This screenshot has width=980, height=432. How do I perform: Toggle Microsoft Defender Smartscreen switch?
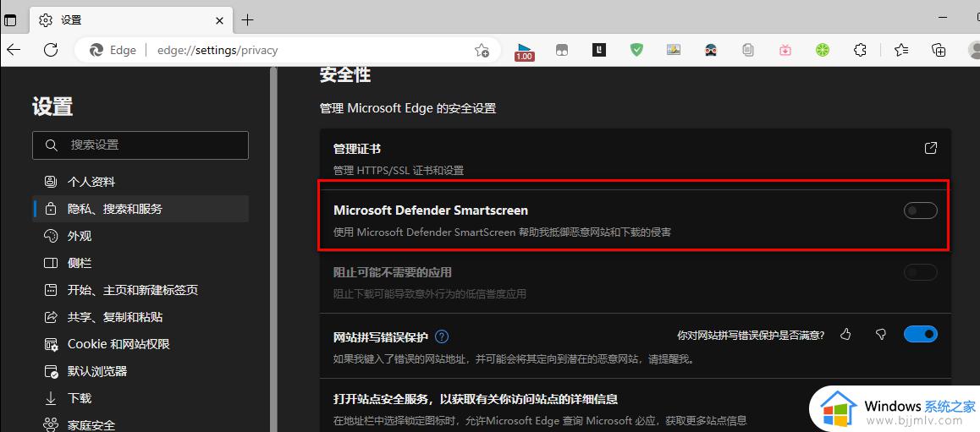pyautogui.click(x=921, y=211)
